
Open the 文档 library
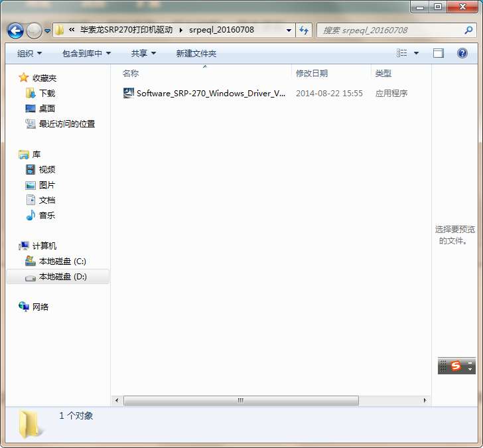(x=47, y=200)
